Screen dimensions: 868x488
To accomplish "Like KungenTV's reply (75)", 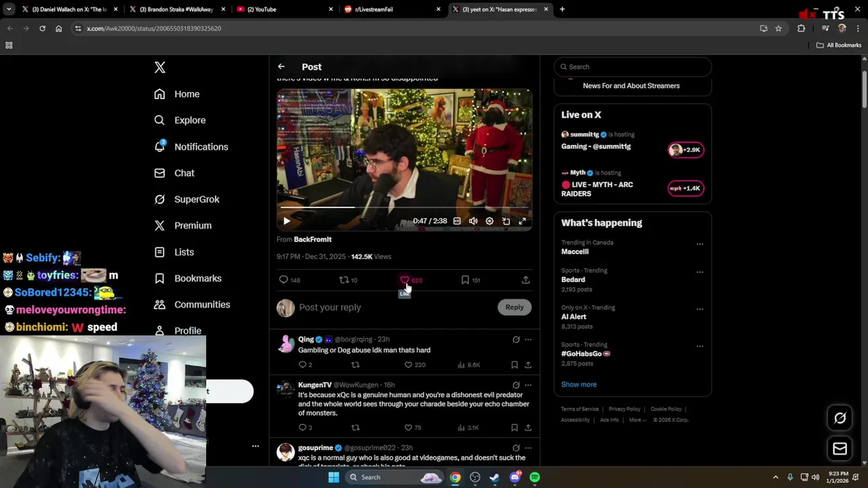I will [413, 428].
